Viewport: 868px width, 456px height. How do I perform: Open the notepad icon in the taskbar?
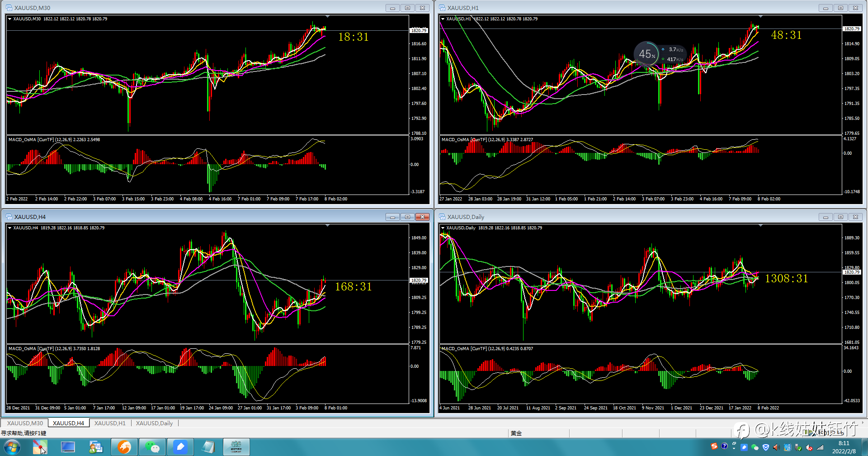point(208,447)
